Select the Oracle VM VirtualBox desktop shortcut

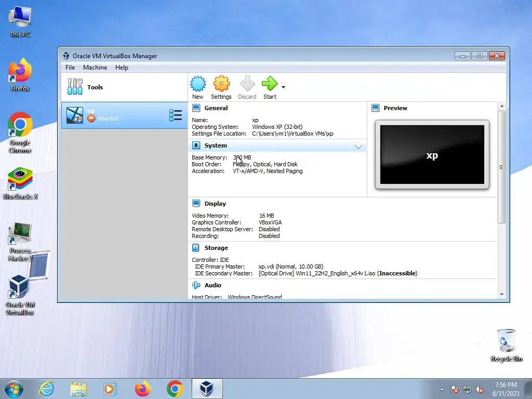pyautogui.click(x=20, y=295)
